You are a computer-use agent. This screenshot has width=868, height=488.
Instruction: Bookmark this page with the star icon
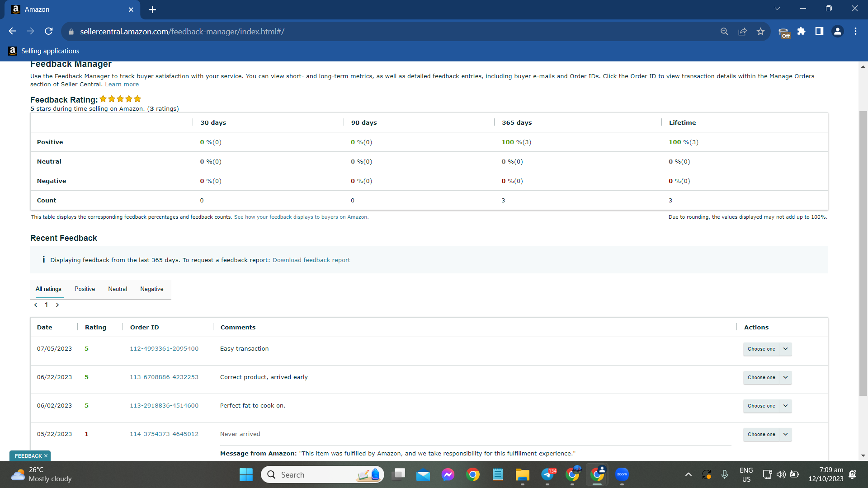[x=760, y=31]
